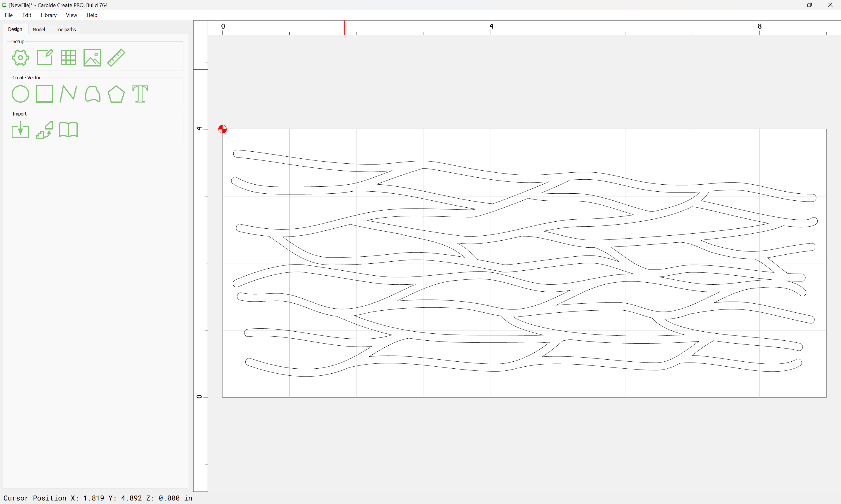Select the Rectangle vector tool
Viewport: 841px width, 504px height.
(44, 94)
